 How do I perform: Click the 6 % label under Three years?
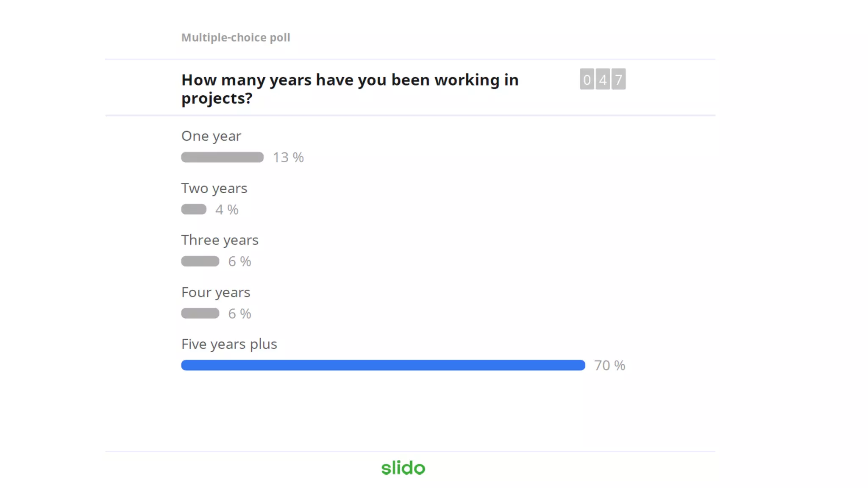(239, 262)
